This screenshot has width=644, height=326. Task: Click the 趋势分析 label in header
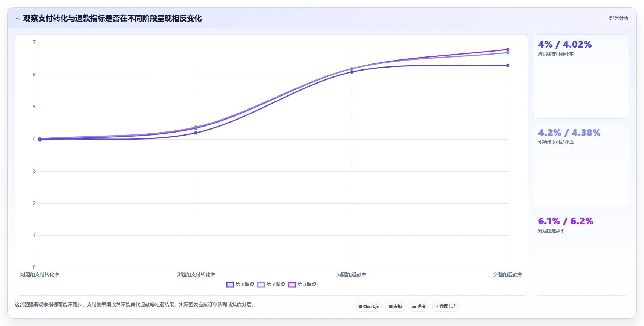[619, 18]
